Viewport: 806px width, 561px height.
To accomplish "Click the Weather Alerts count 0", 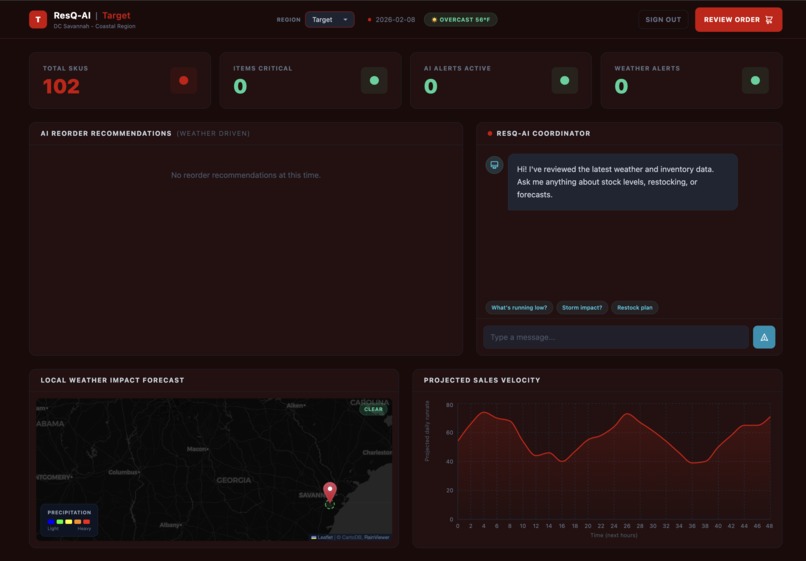I will 621,86.
